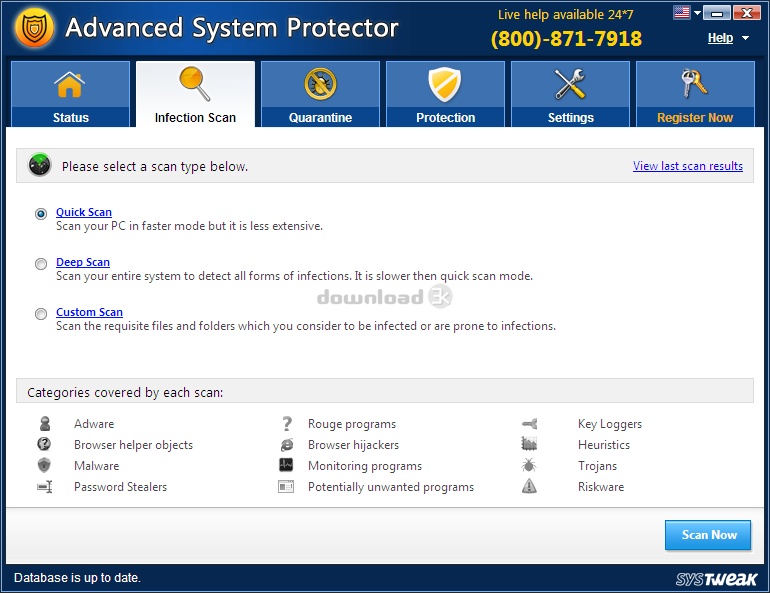Viewport: 770px width, 593px height.
Task: Click the Password Stealers icon
Action: 45,486
